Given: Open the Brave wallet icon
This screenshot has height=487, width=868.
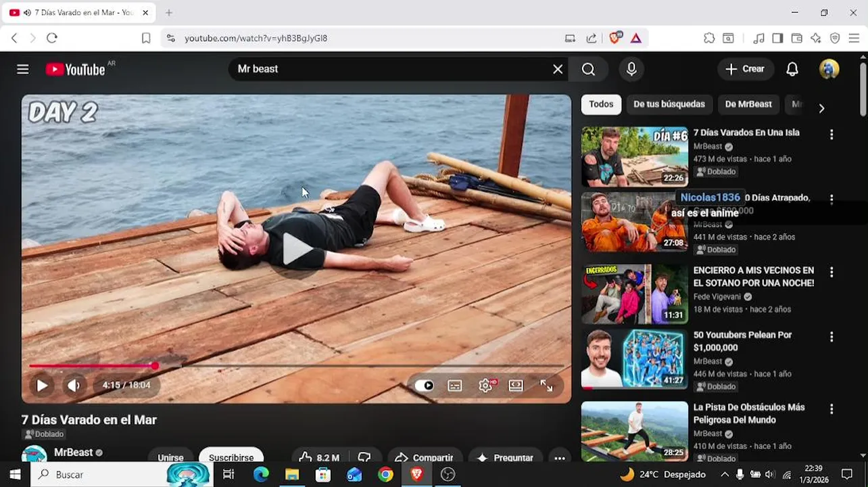Looking at the screenshot, I should pos(797,39).
